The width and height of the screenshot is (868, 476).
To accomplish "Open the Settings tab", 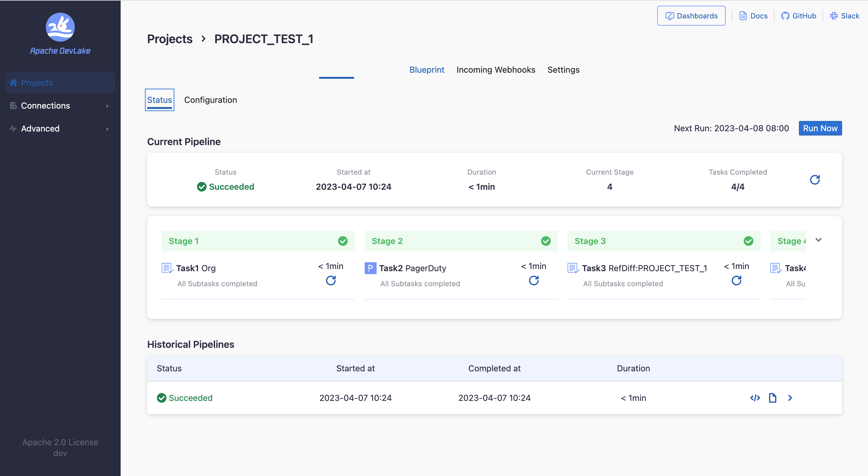I will [563, 70].
